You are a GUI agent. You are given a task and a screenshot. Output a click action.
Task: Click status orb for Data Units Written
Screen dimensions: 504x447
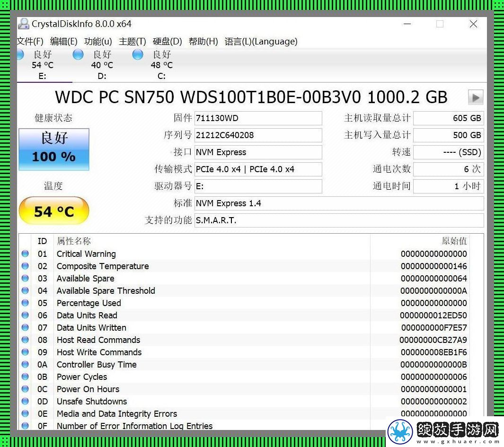pyautogui.click(x=25, y=327)
